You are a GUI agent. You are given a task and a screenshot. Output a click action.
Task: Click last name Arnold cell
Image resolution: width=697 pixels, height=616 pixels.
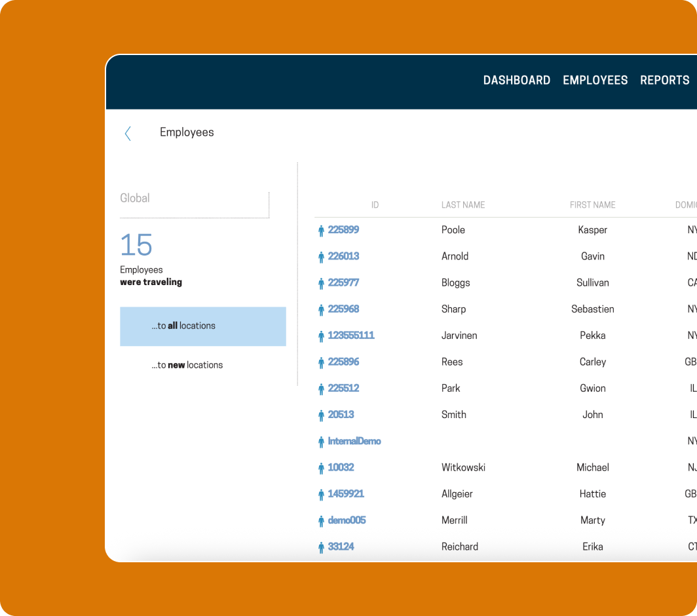455,256
